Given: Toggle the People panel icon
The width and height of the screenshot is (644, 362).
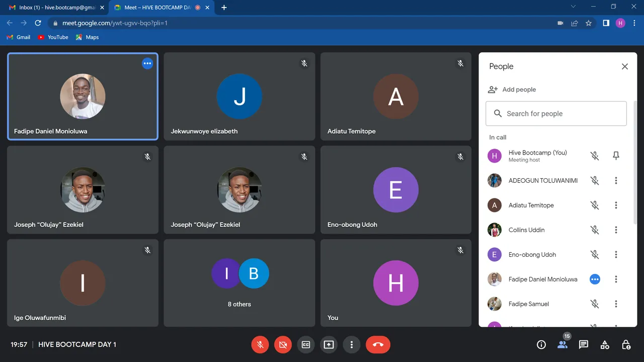Looking at the screenshot, I should click(x=562, y=345).
